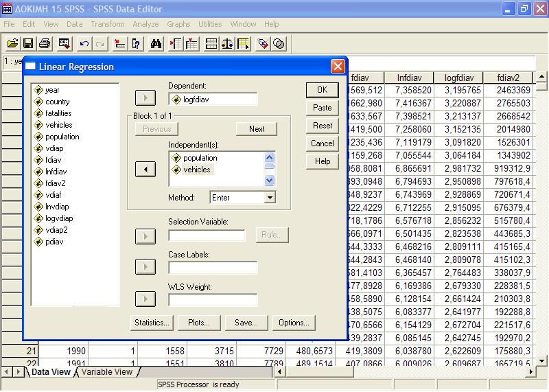
Task: Open the Graphs menu
Action: pyautogui.click(x=178, y=24)
